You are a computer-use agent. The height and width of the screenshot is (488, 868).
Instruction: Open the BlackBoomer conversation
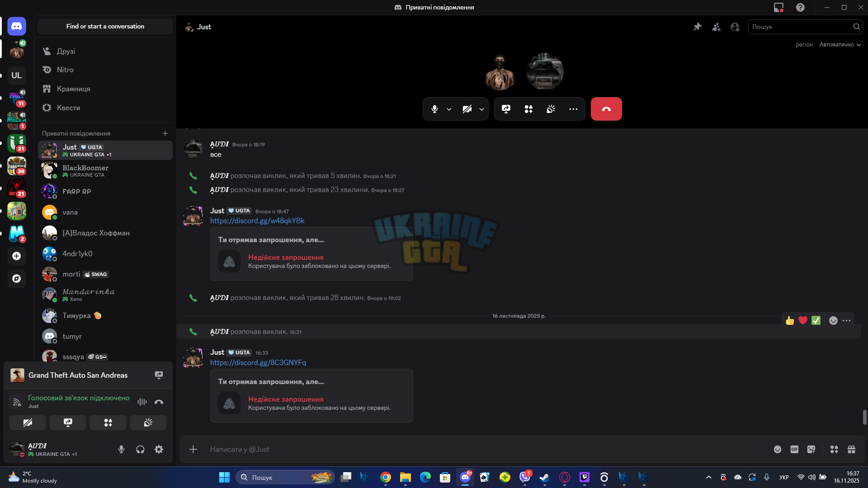[105, 171]
